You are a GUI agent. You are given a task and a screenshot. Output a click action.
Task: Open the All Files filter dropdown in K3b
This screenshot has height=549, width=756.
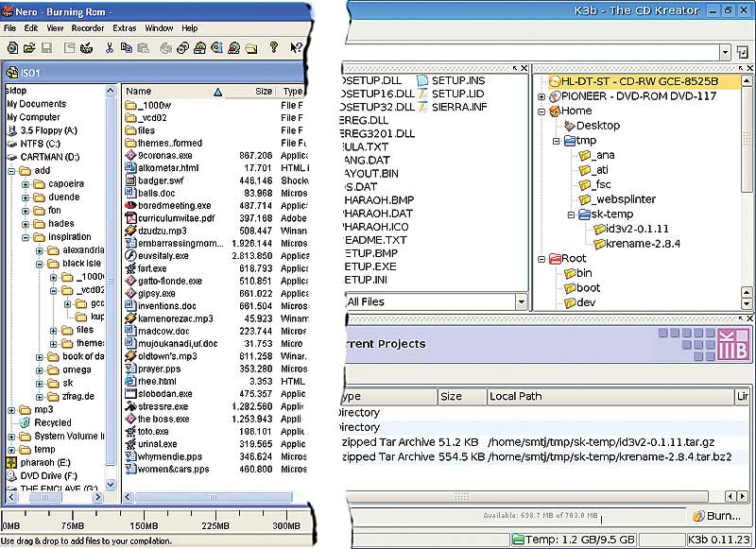coord(522,302)
